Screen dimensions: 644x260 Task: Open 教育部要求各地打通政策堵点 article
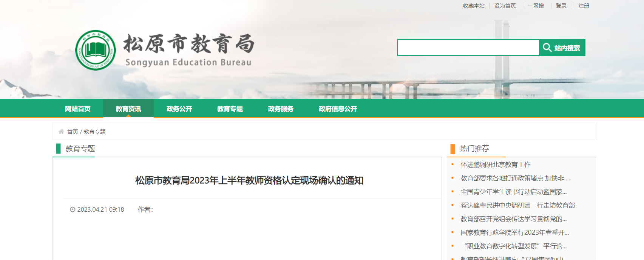pyautogui.click(x=515, y=178)
